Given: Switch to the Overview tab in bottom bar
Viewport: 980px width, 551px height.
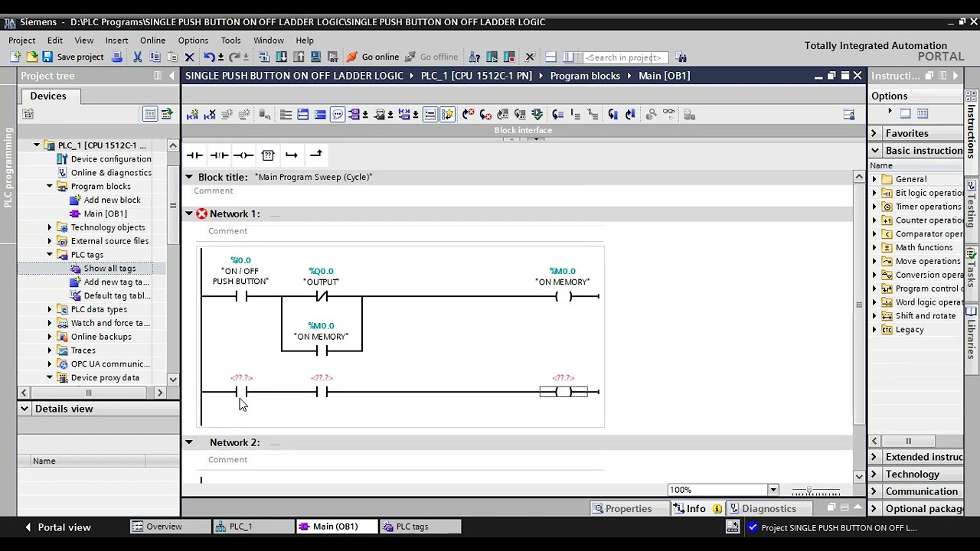Looking at the screenshot, I should pyautogui.click(x=170, y=527).
